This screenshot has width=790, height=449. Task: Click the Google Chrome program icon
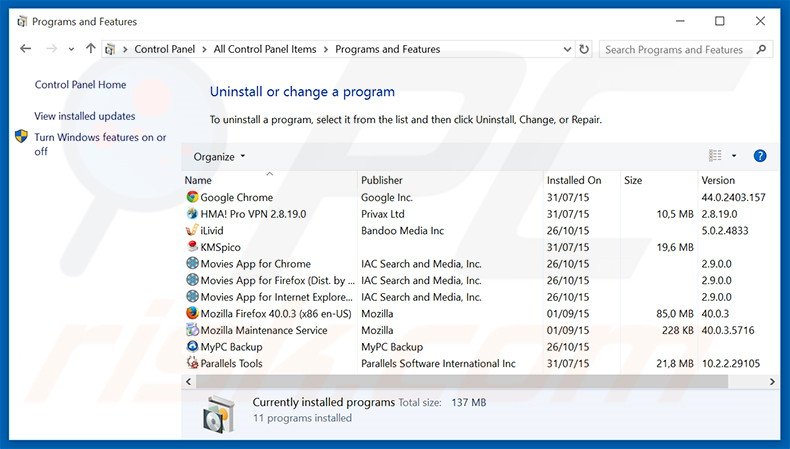click(x=192, y=197)
